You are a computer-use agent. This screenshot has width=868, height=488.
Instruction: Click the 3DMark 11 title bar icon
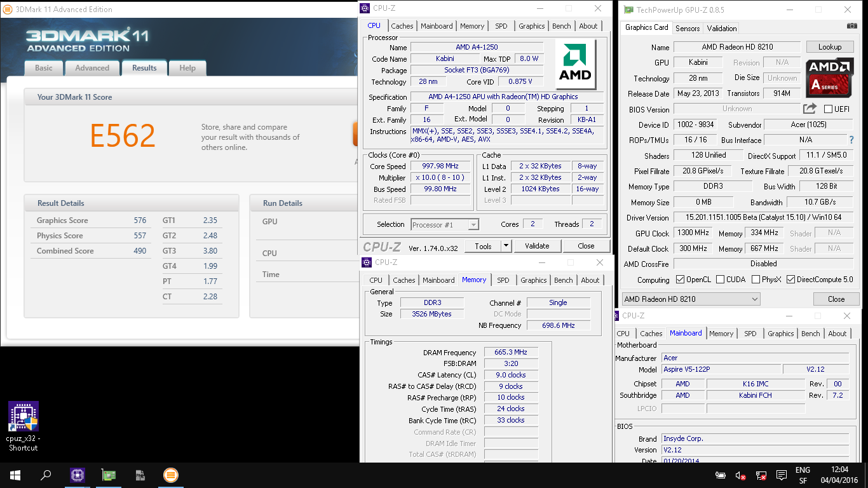(8, 10)
